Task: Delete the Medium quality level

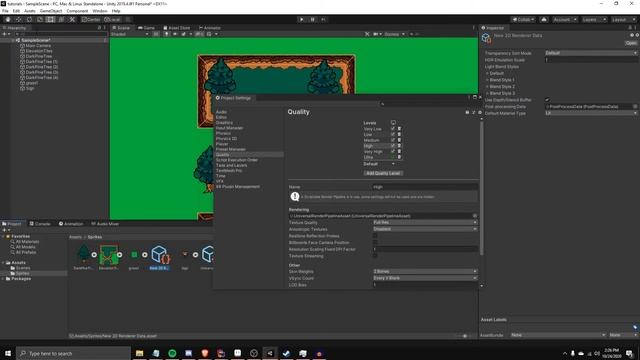Action: (399, 140)
